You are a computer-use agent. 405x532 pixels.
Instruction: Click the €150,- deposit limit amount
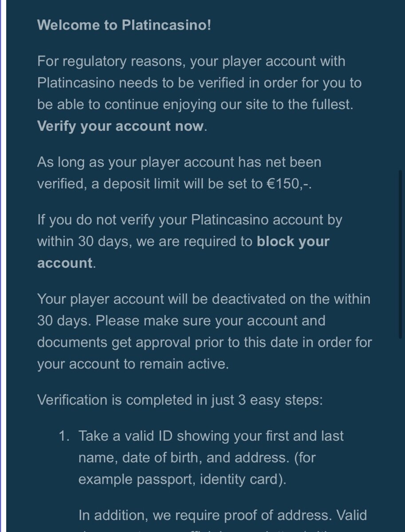[x=288, y=184]
